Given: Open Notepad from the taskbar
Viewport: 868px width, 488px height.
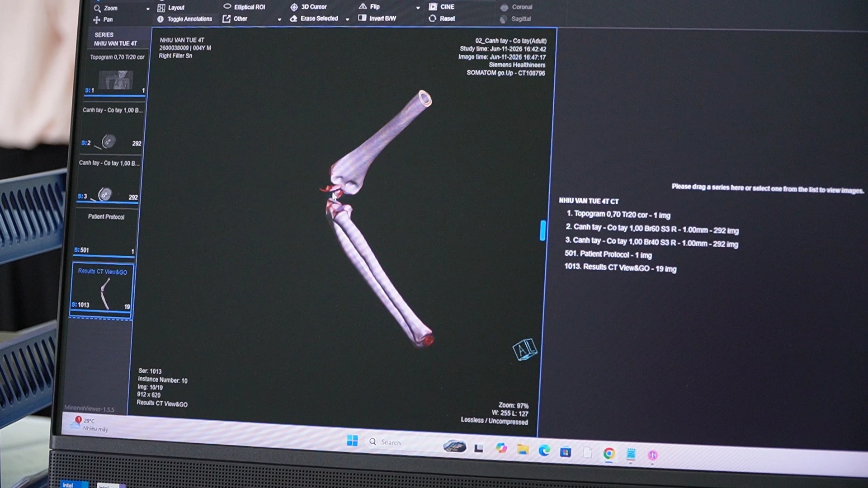Looking at the screenshot, I should [631, 454].
